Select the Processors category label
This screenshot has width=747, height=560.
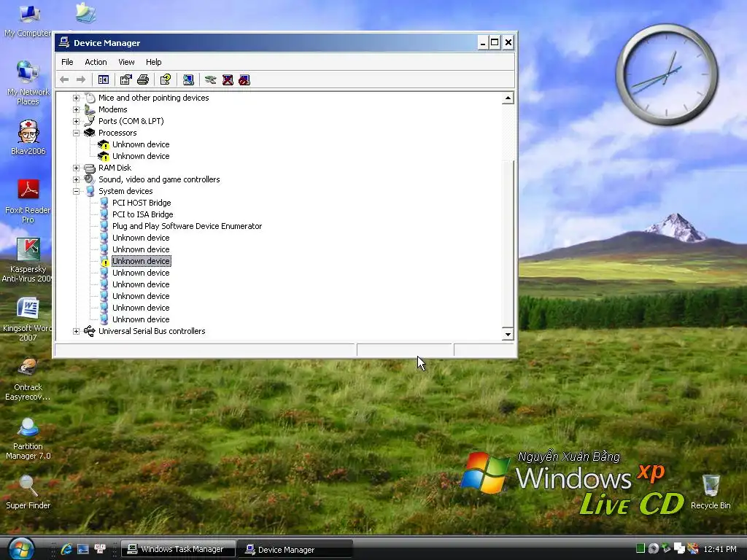click(117, 133)
